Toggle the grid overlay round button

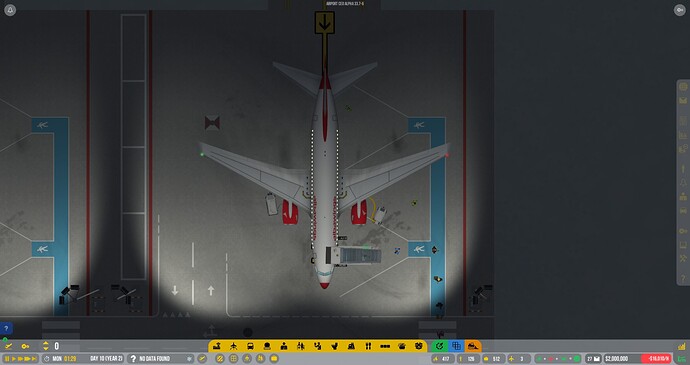(234, 359)
